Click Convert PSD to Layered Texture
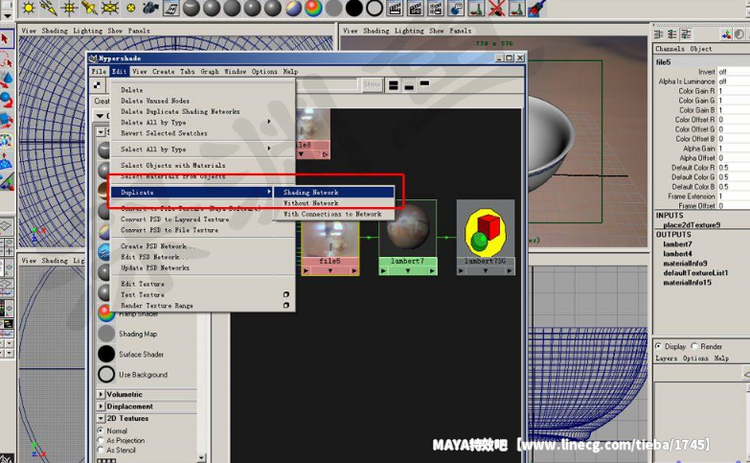Image resolution: width=750 pixels, height=463 pixels. (175, 220)
